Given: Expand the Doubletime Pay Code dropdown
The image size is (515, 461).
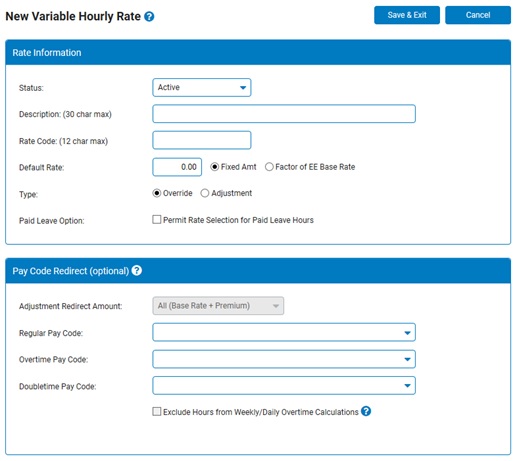Looking at the screenshot, I should pos(284,386).
